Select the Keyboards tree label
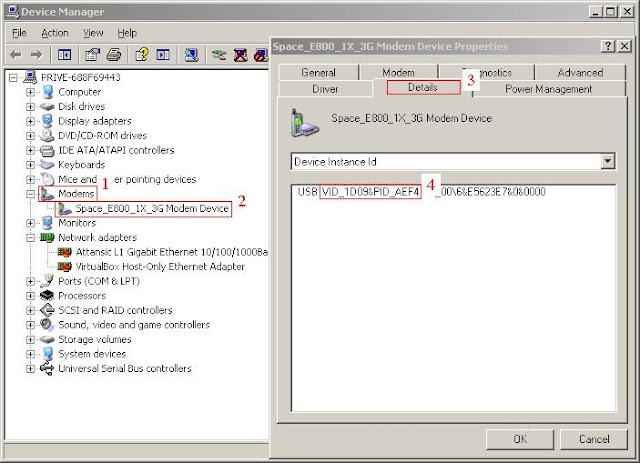Image resolution: width=640 pixels, height=463 pixels. [x=81, y=165]
